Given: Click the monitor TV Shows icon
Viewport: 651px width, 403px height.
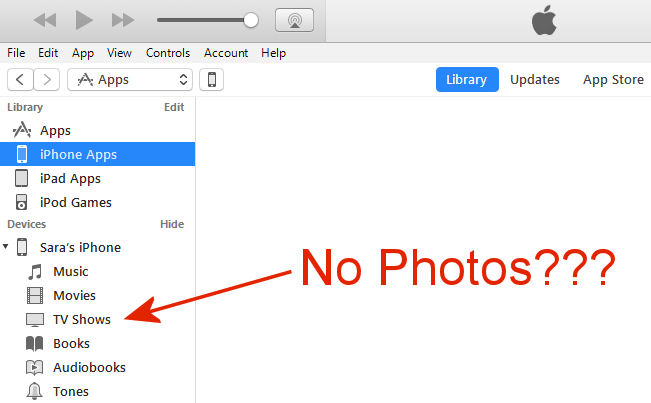Looking at the screenshot, I should pyautogui.click(x=35, y=320).
